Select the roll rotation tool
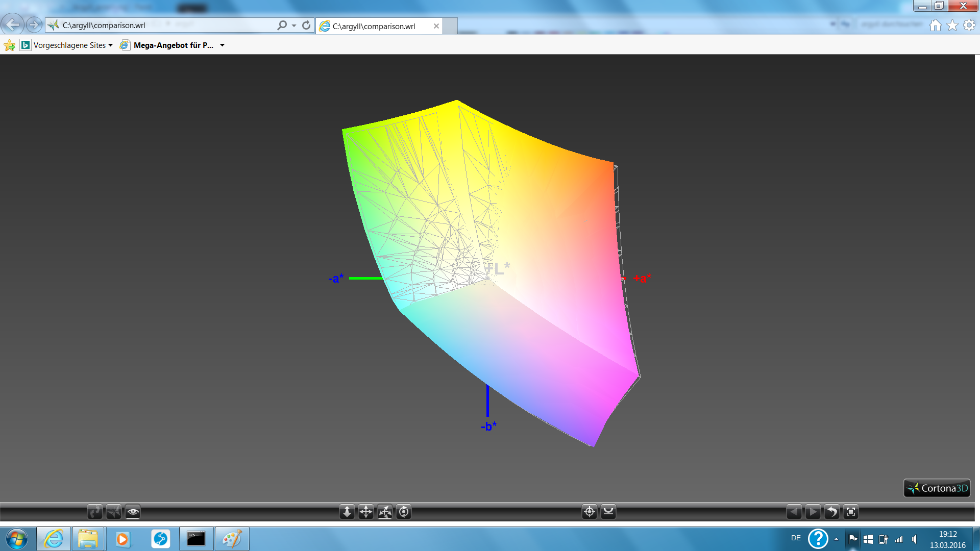The image size is (980, 551). [x=404, y=512]
